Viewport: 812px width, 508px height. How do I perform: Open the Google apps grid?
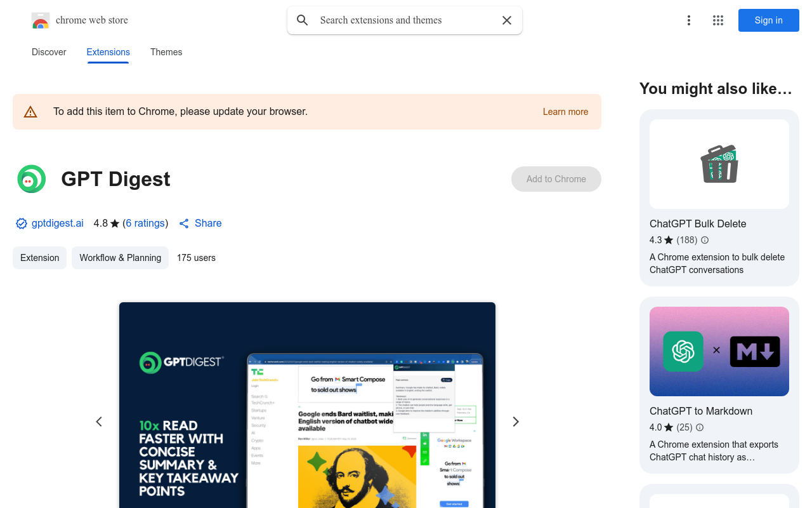(x=718, y=20)
